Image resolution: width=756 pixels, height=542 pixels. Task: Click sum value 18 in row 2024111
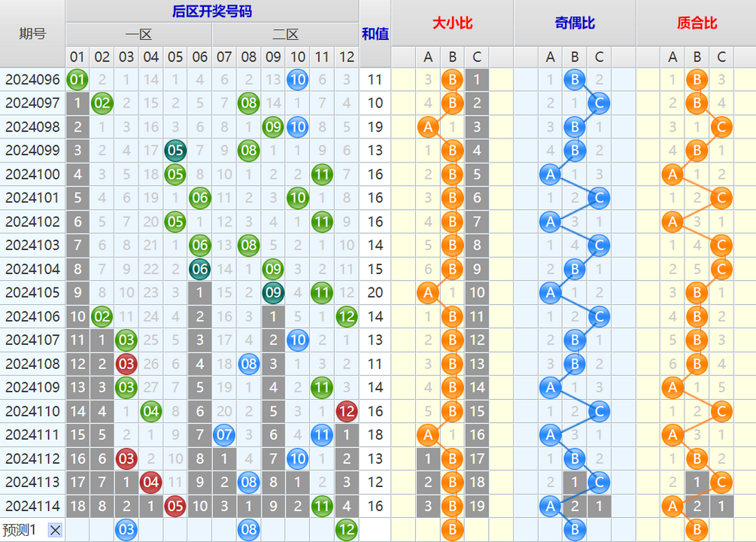click(x=375, y=435)
